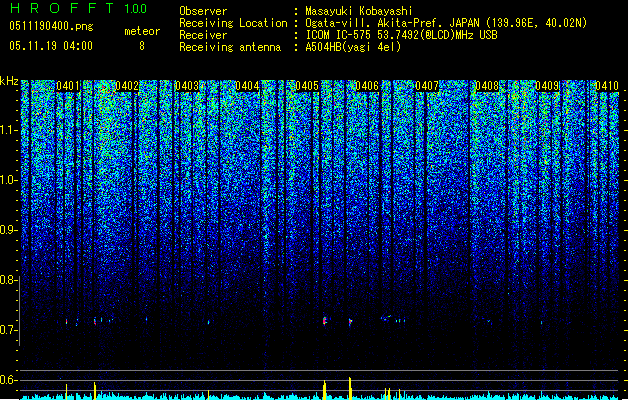Viewport: 629px width, 400px height.
Task: Click the 0405 time marker
Action: (307, 86)
